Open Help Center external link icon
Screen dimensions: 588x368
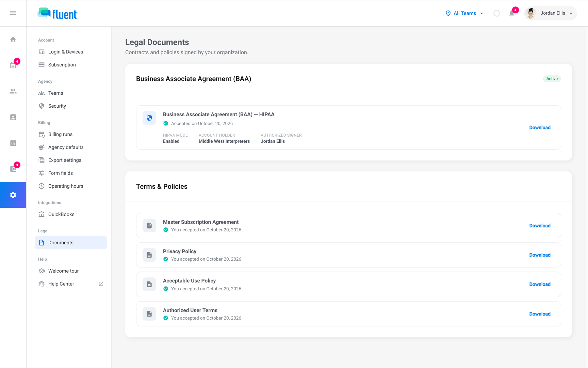pos(101,284)
